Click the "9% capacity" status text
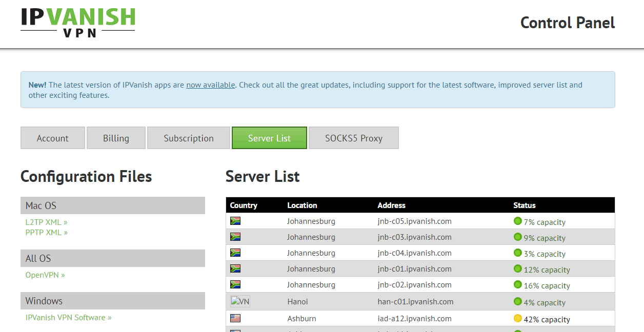The image size is (644, 332). point(545,238)
